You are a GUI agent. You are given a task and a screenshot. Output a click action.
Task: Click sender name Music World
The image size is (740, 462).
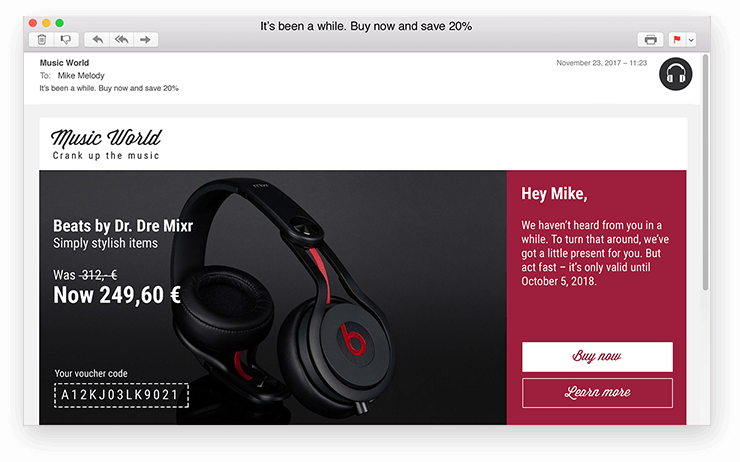click(x=64, y=63)
